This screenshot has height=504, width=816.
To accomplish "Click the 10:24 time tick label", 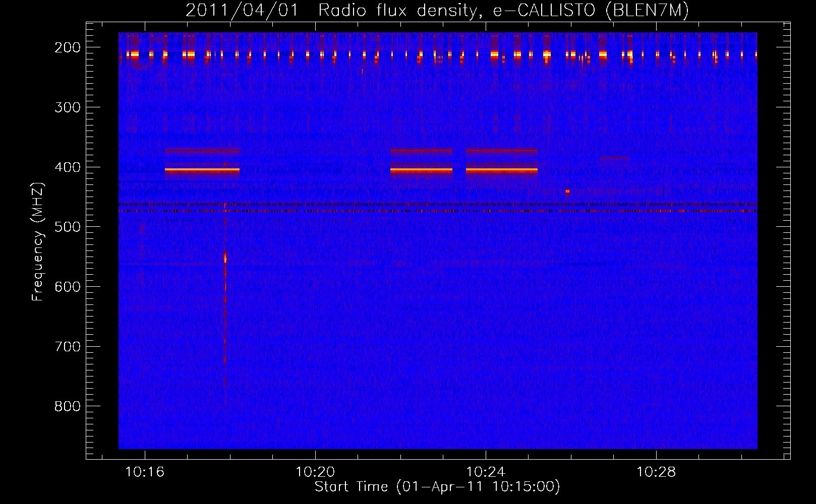I will coord(486,472).
